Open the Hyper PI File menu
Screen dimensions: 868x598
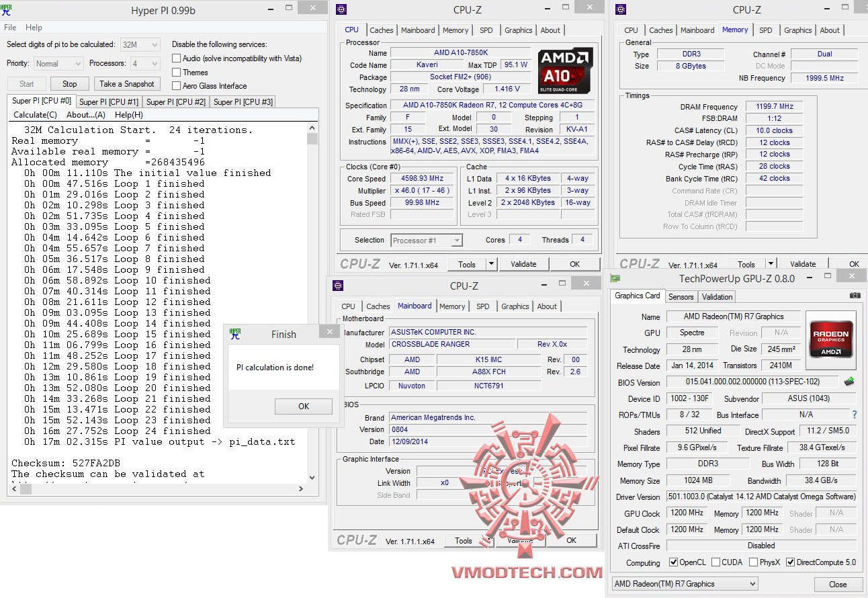pos(10,28)
